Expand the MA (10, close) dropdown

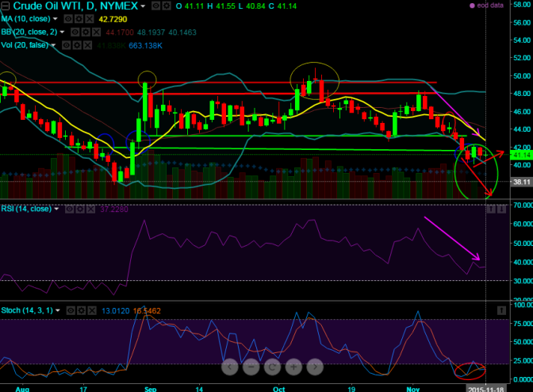(55, 19)
